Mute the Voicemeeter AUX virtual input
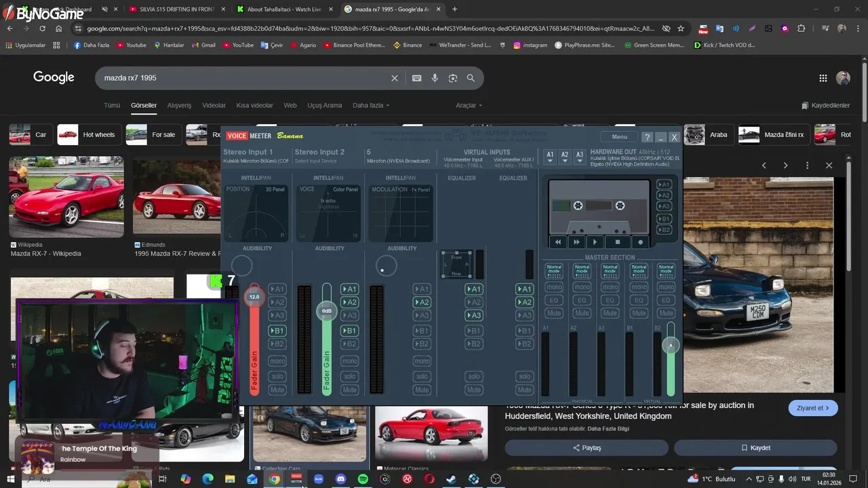This screenshot has width=868, height=488. click(524, 390)
